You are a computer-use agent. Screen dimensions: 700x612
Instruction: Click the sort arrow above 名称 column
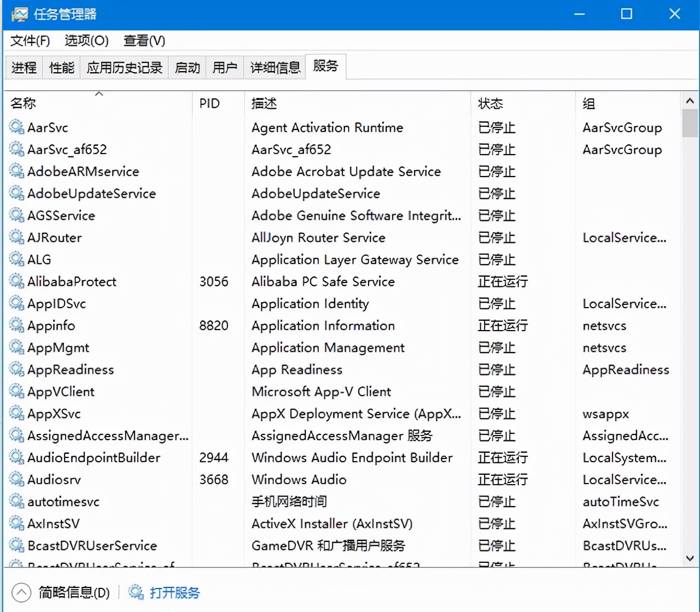coord(99,93)
